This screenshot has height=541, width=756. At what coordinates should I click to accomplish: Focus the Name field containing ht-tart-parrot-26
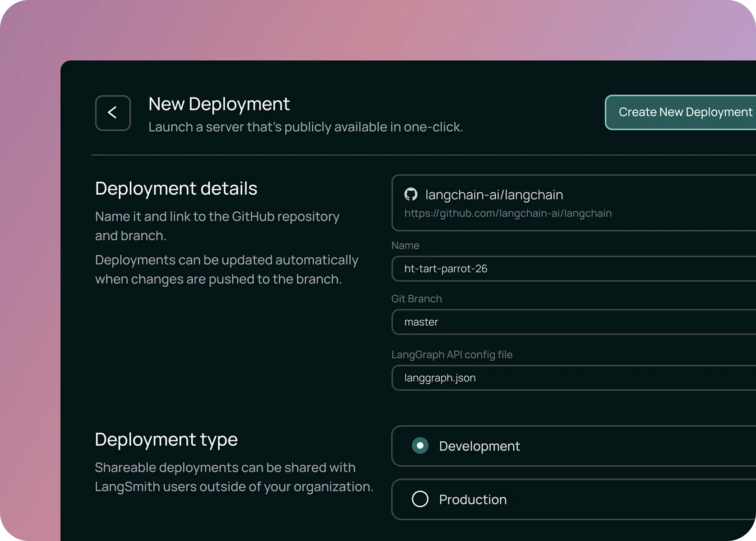(573, 269)
